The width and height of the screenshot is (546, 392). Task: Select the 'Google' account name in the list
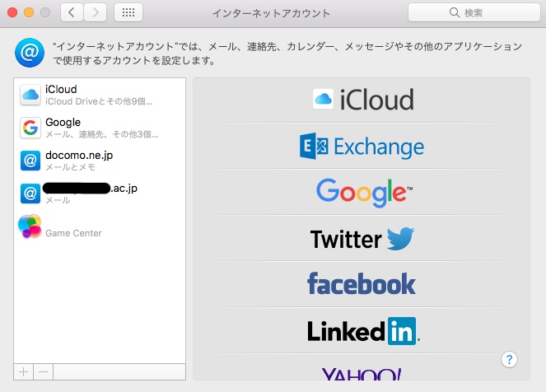click(63, 122)
